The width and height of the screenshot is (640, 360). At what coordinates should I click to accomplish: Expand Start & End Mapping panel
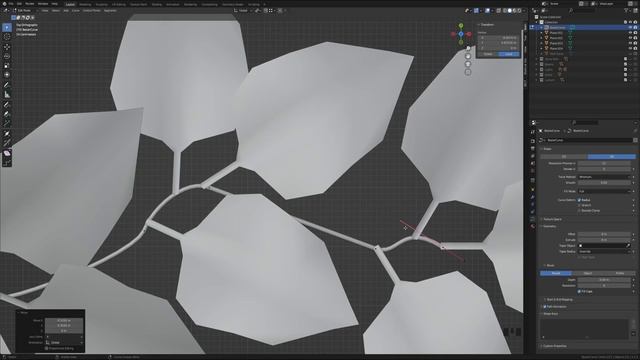coord(559,300)
